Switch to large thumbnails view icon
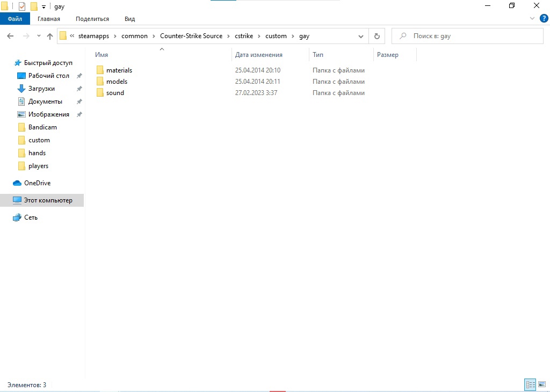This screenshot has width=550, height=392. (x=542, y=384)
